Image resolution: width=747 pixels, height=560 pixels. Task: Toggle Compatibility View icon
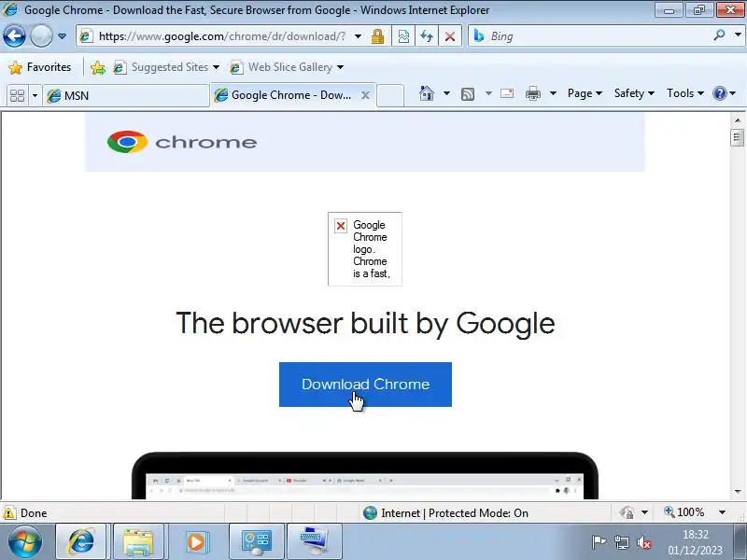[x=403, y=36]
